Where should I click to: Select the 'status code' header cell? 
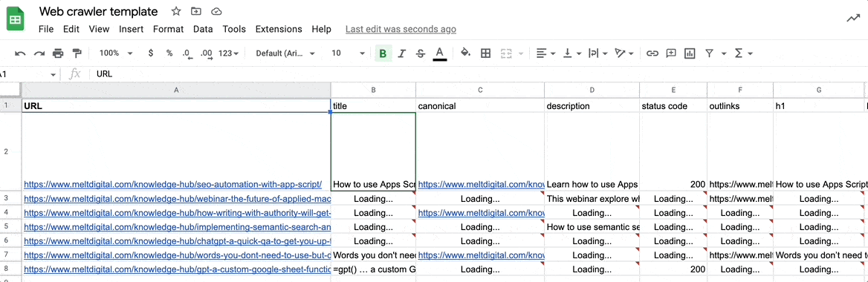point(673,105)
